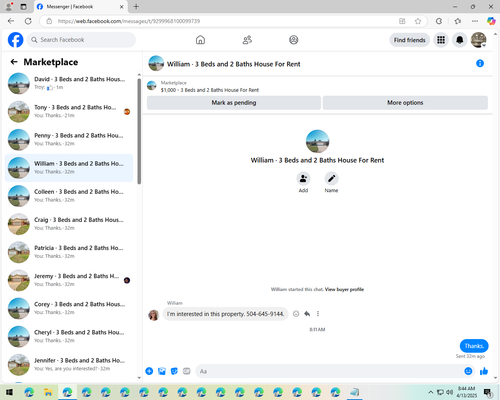Open File Explorer from taskbar

48,392
